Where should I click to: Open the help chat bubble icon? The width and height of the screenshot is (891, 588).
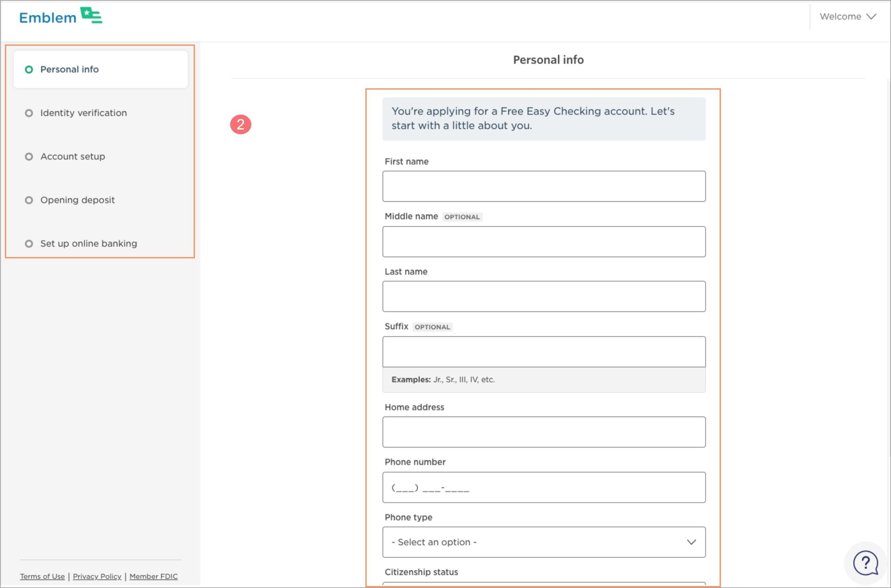tap(865, 562)
